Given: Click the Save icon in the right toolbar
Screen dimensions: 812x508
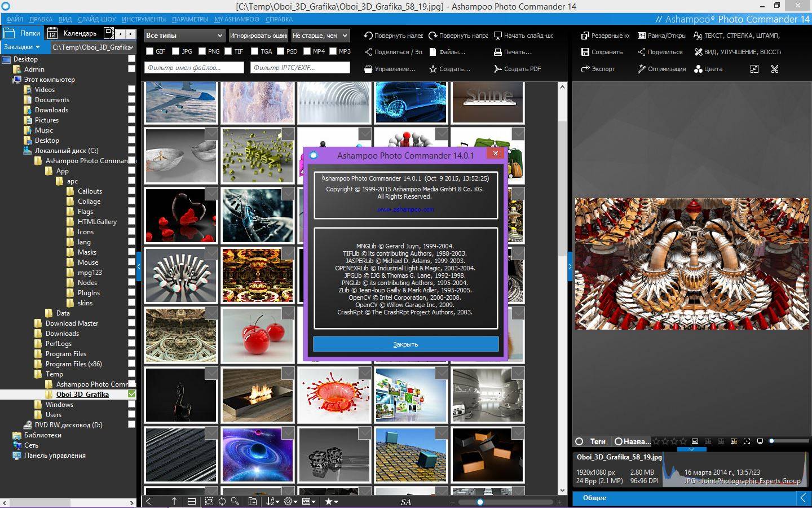Looking at the screenshot, I should (585, 52).
